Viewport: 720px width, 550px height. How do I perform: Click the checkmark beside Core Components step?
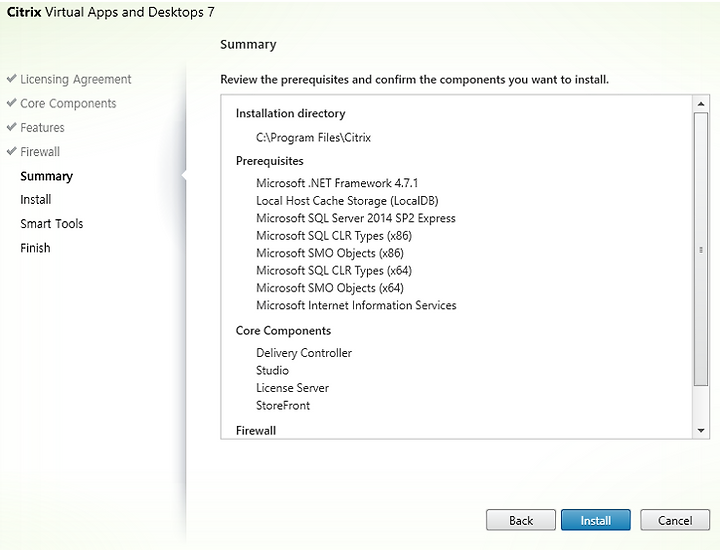point(12,103)
